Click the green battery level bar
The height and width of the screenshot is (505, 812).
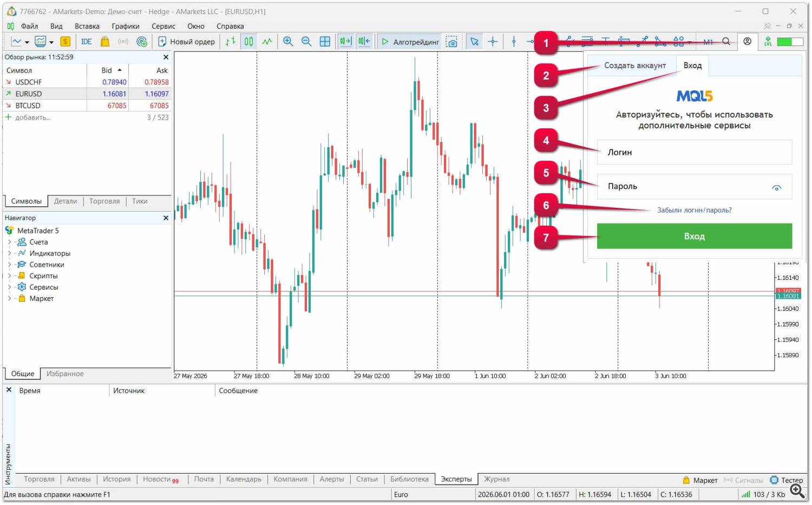789,42
